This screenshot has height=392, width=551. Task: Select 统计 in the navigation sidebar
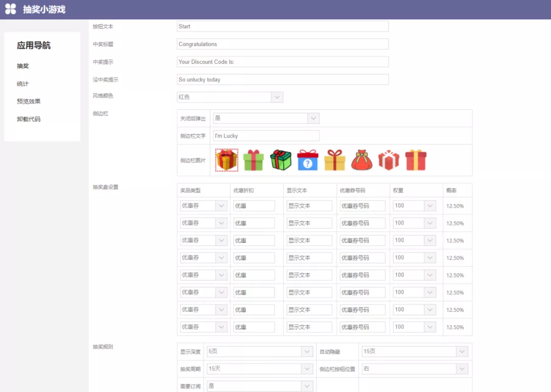coord(22,83)
